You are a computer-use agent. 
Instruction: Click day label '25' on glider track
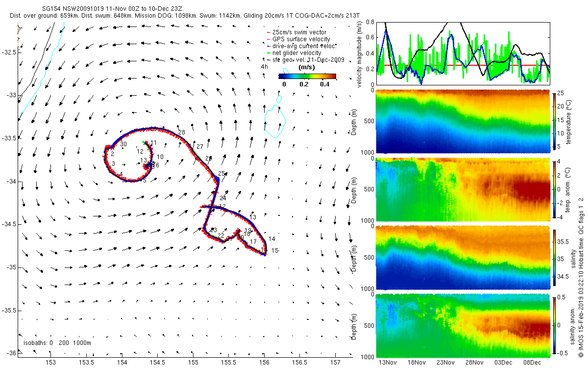pyautogui.click(x=221, y=174)
